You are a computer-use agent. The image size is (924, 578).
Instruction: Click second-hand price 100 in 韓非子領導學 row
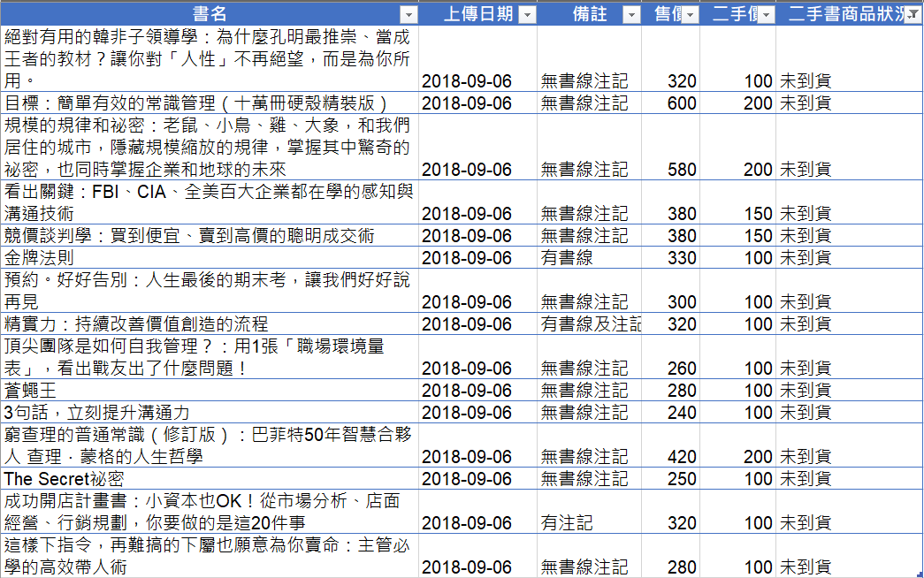click(x=758, y=81)
